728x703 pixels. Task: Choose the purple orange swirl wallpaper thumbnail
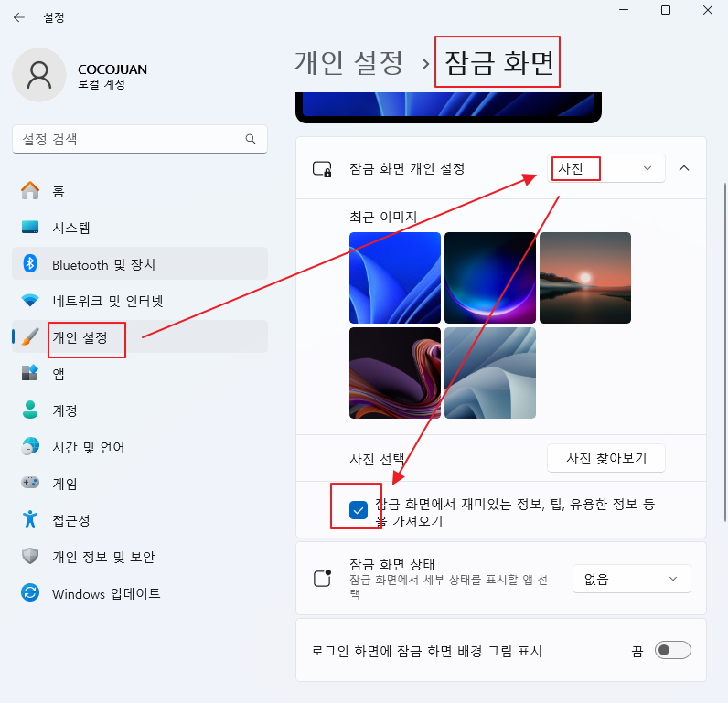395,373
